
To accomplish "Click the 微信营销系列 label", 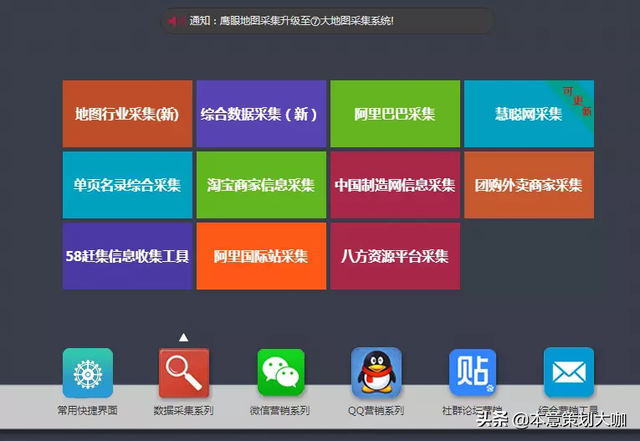I will click(x=280, y=410).
